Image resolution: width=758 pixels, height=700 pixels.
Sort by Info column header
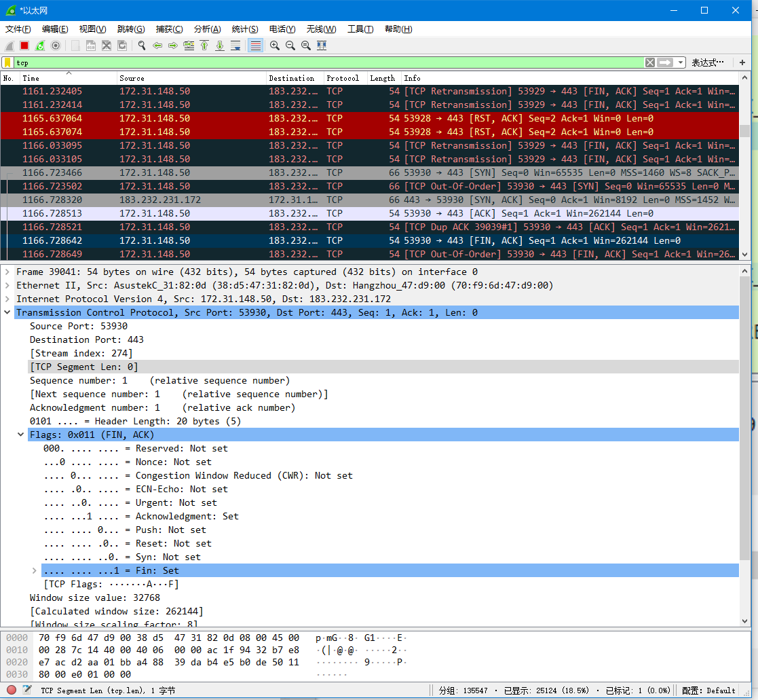pyautogui.click(x=569, y=78)
